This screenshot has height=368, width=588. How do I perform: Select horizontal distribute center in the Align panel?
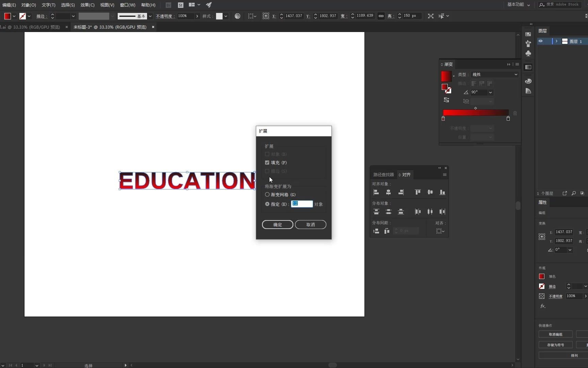[431, 212]
